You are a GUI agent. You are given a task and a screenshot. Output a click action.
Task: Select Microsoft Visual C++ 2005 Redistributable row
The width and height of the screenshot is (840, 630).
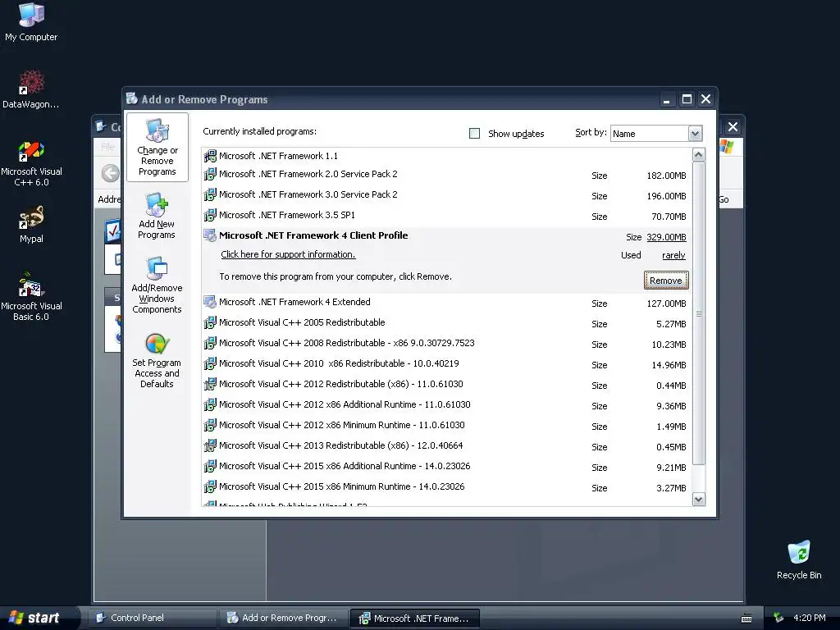(x=446, y=323)
